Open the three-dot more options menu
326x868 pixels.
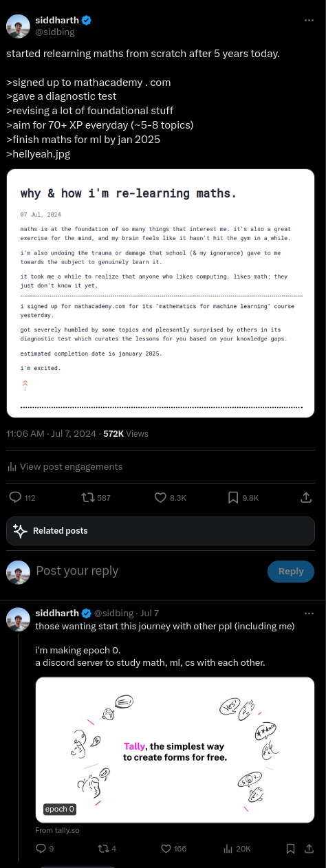tap(310, 21)
